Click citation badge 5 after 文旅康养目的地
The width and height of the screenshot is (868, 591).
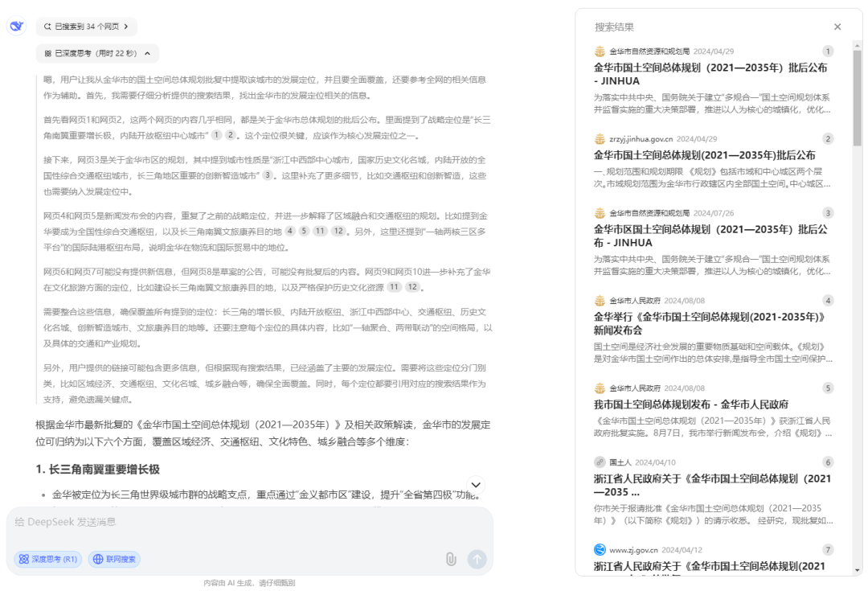pyautogui.click(x=305, y=231)
